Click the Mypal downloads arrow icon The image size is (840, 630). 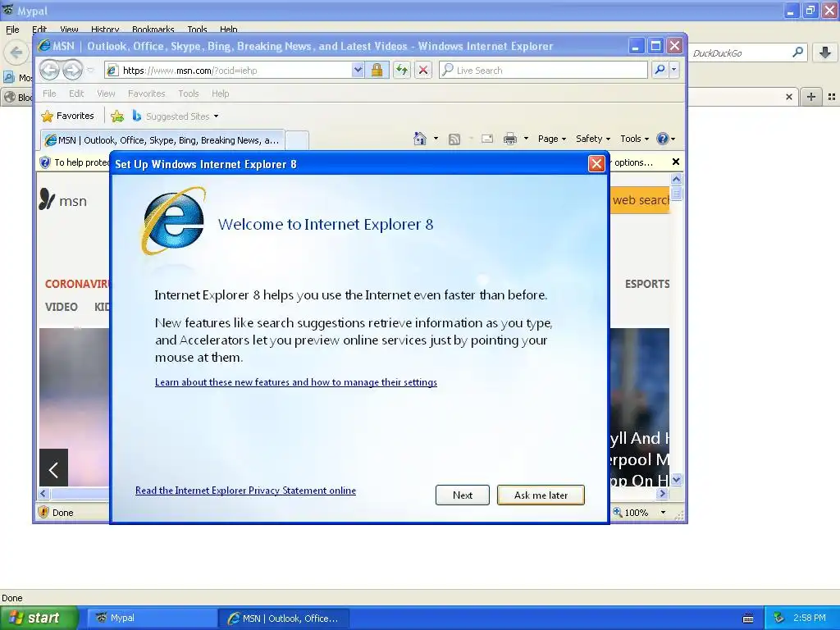[825, 52]
